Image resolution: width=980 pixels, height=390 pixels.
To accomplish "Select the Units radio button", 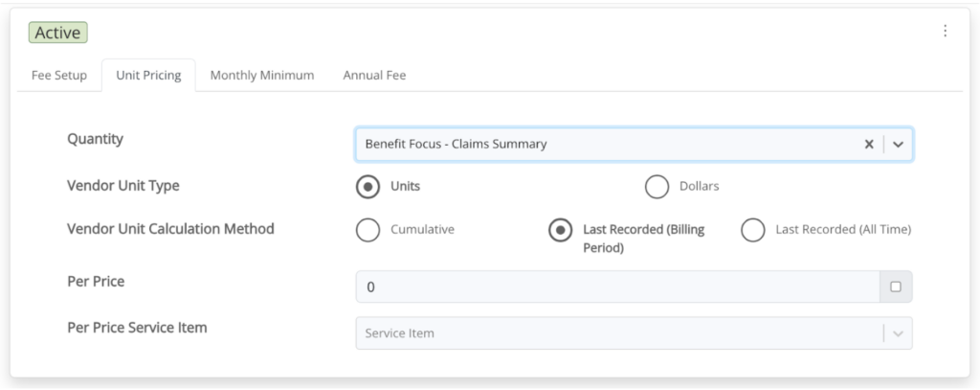I will click(x=367, y=187).
